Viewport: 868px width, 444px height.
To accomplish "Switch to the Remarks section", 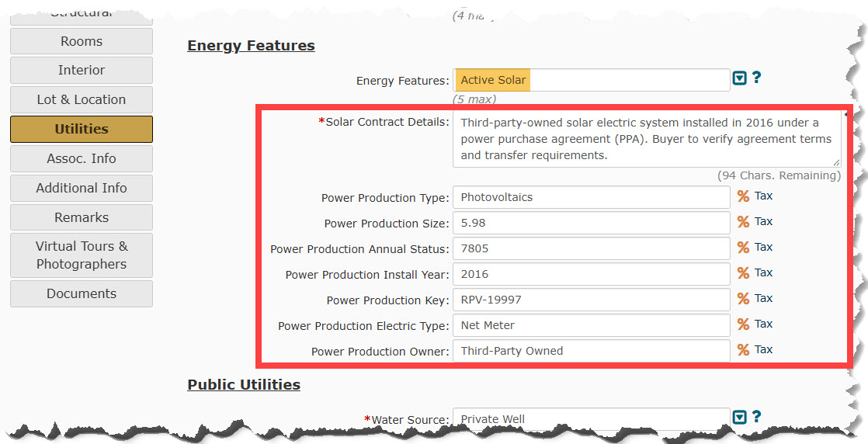I will [x=82, y=217].
